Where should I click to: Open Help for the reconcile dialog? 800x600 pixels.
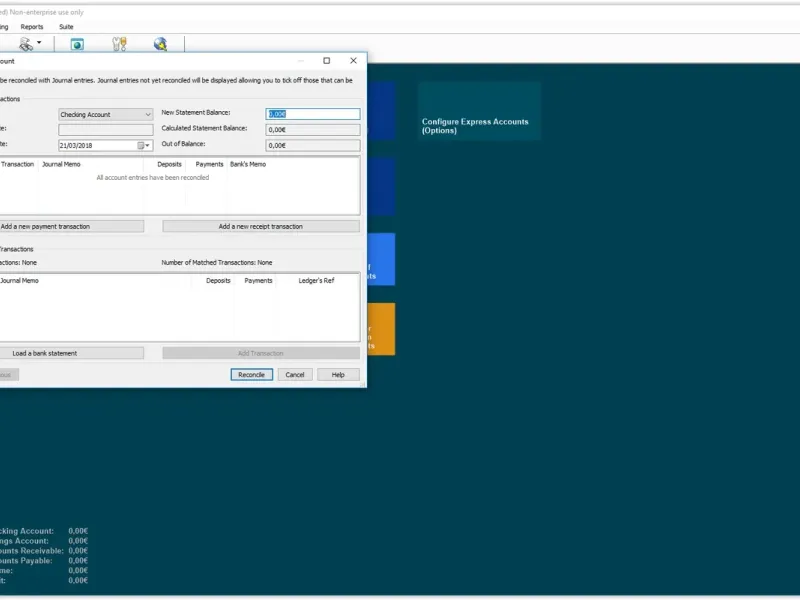pos(338,374)
